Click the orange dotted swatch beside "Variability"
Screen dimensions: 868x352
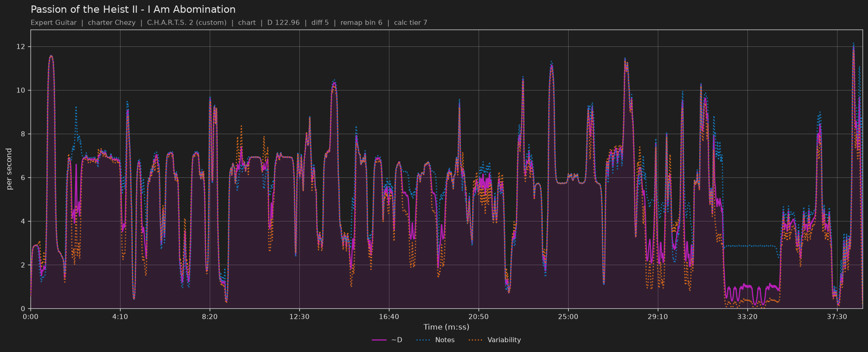475,340
